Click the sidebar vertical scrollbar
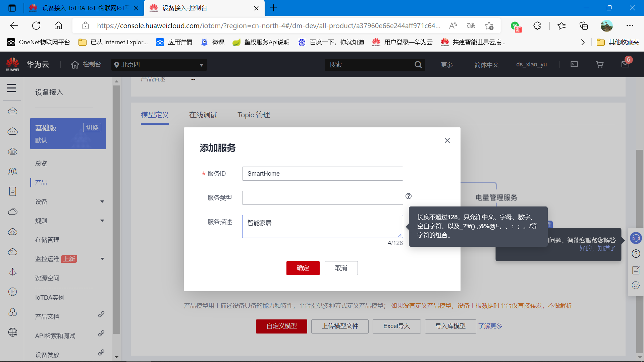This screenshot has width=644, height=362. click(116, 208)
